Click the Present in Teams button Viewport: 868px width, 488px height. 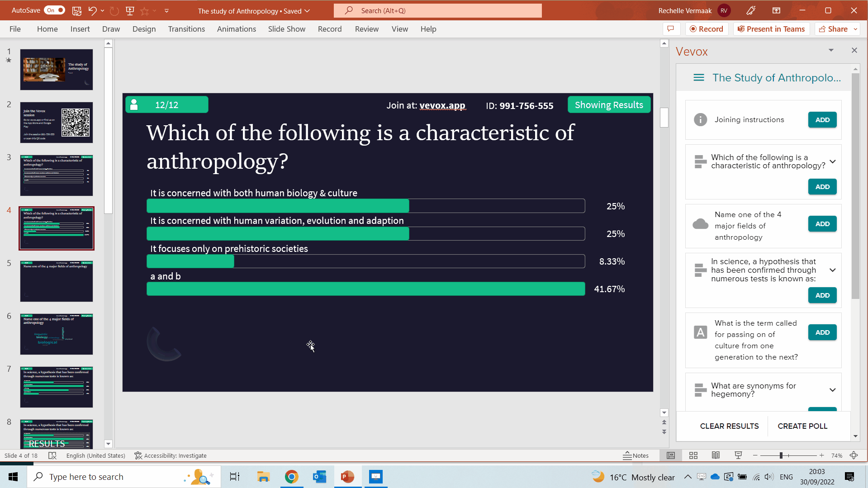771,28
